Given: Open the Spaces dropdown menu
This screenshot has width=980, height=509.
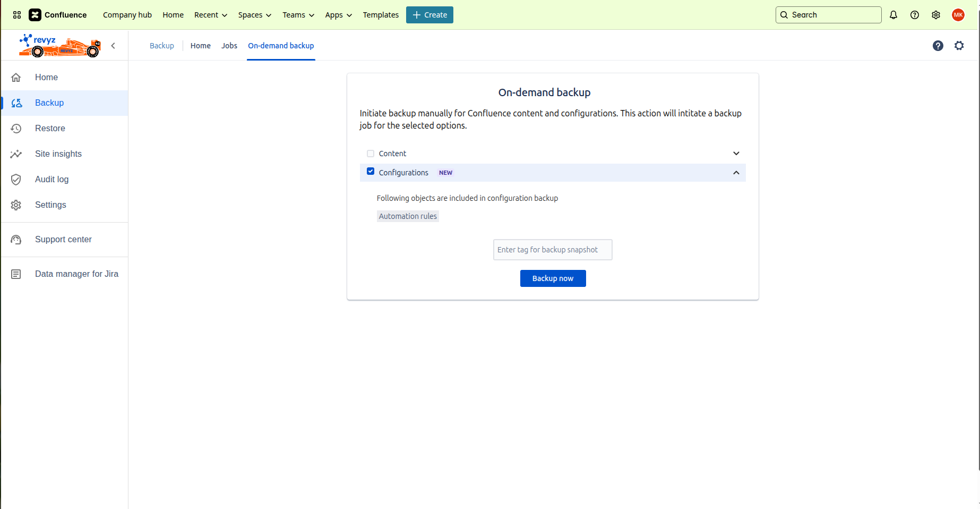Looking at the screenshot, I should (x=254, y=15).
